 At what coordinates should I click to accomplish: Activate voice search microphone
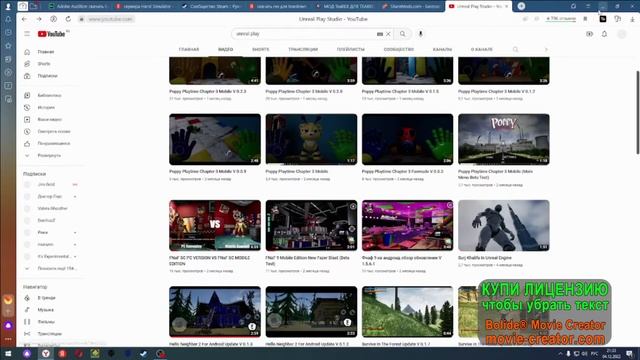click(x=420, y=34)
